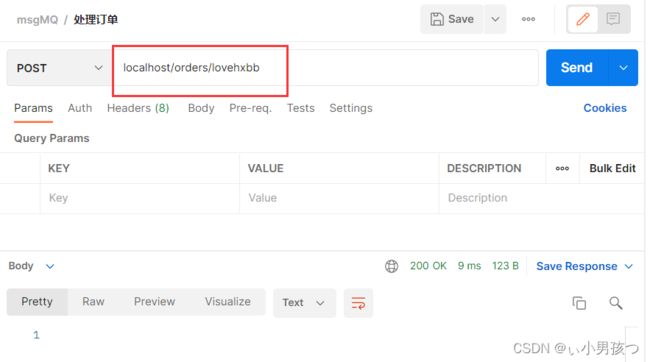Image resolution: width=650 pixels, height=362 pixels.
Task: Click the request URL input field
Action: [x=325, y=68]
